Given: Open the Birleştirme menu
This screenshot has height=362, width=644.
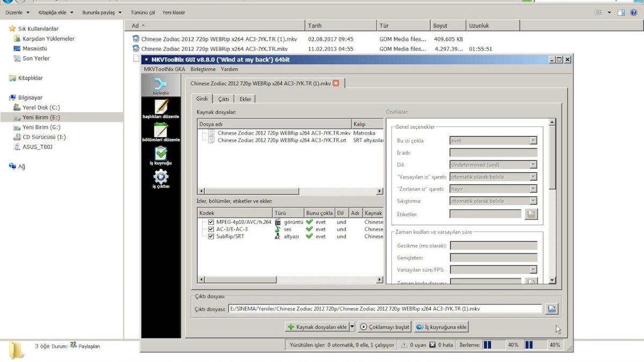Looking at the screenshot, I should pyautogui.click(x=204, y=69).
